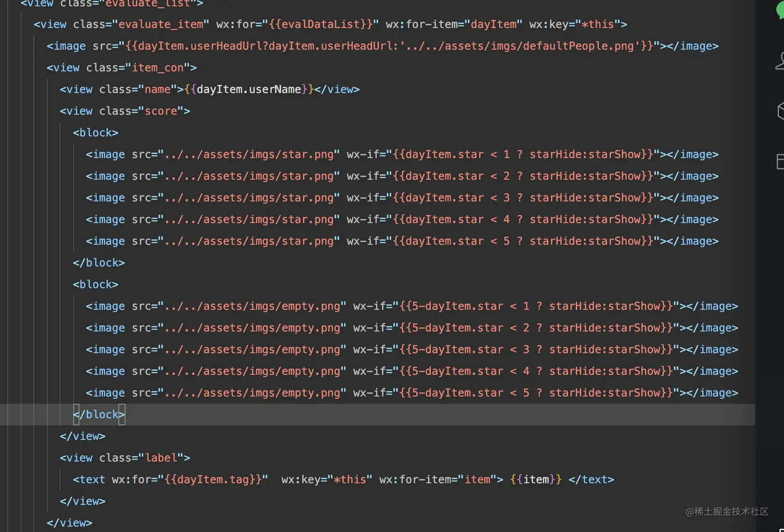Click star.png line with dayItem.star < 2

coord(402,176)
